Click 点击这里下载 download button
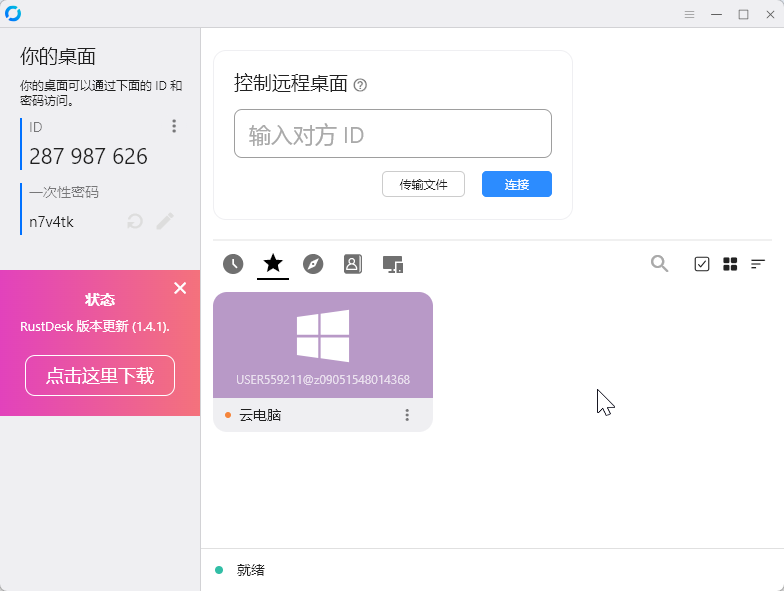The height and width of the screenshot is (591, 784). (x=100, y=376)
